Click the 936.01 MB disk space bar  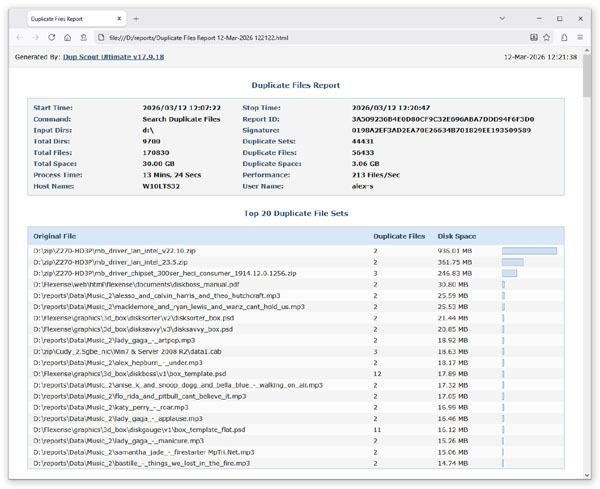(529, 251)
